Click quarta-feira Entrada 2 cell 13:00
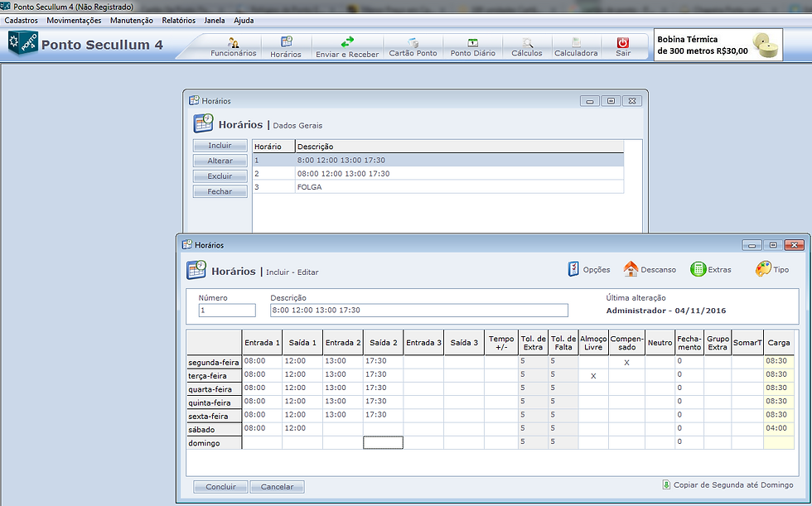The height and width of the screenshot is (506, 812). click(343, 388)
